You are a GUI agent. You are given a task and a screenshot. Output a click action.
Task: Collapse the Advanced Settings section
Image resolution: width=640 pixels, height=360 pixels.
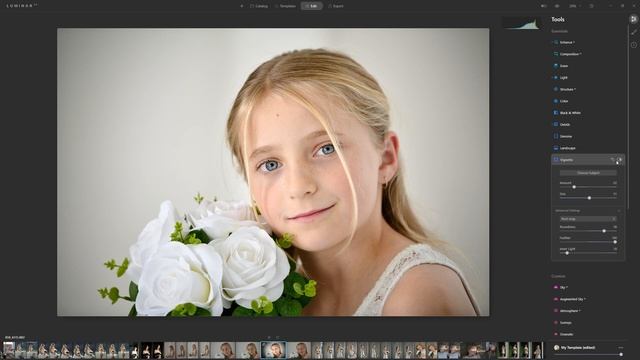[588, 211]
